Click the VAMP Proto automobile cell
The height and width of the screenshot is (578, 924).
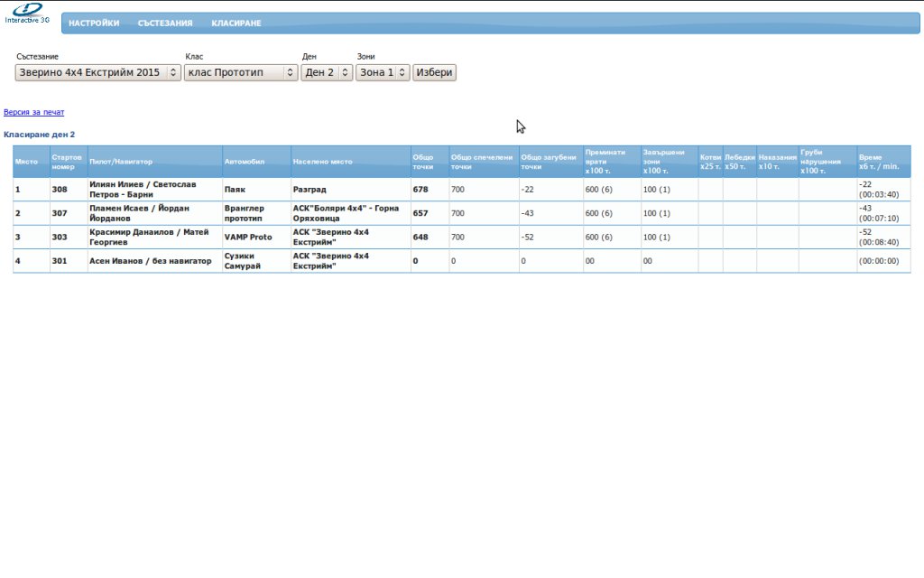pos(248,238)
